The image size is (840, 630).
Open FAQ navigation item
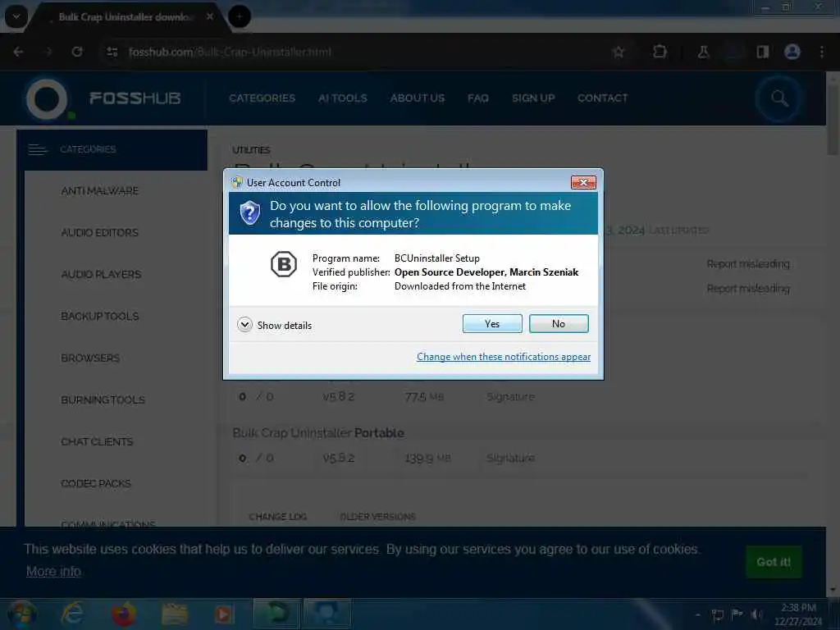click(478, 98)
